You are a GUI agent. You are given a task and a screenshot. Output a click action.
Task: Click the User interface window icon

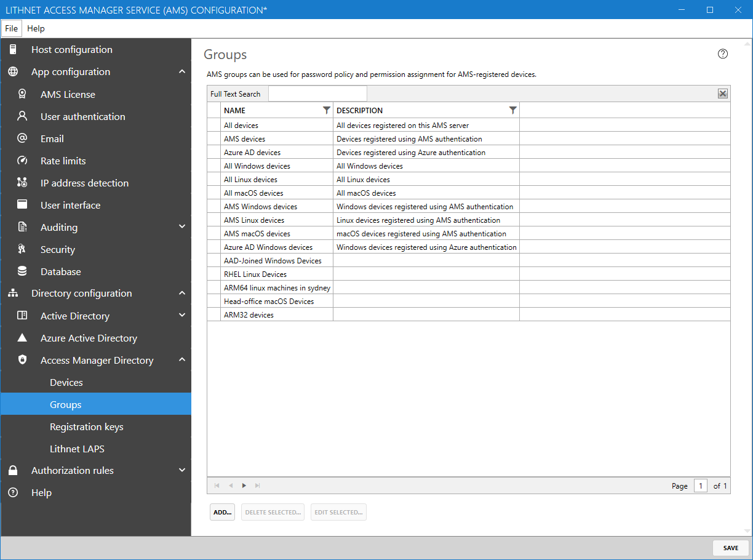[22, 205]
